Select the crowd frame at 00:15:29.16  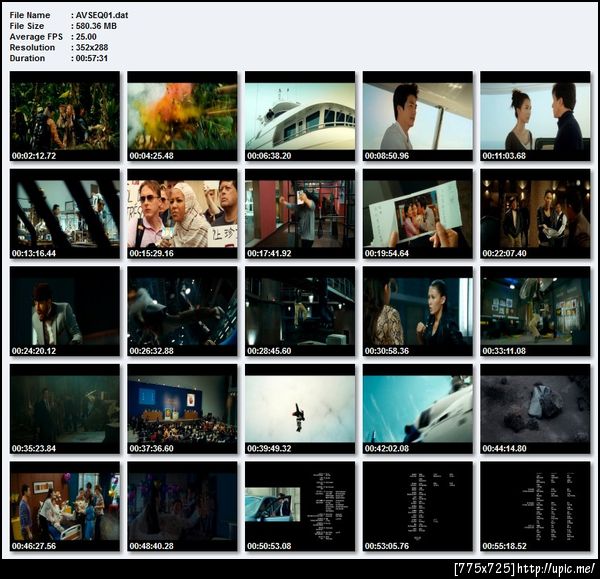point(182,214)
